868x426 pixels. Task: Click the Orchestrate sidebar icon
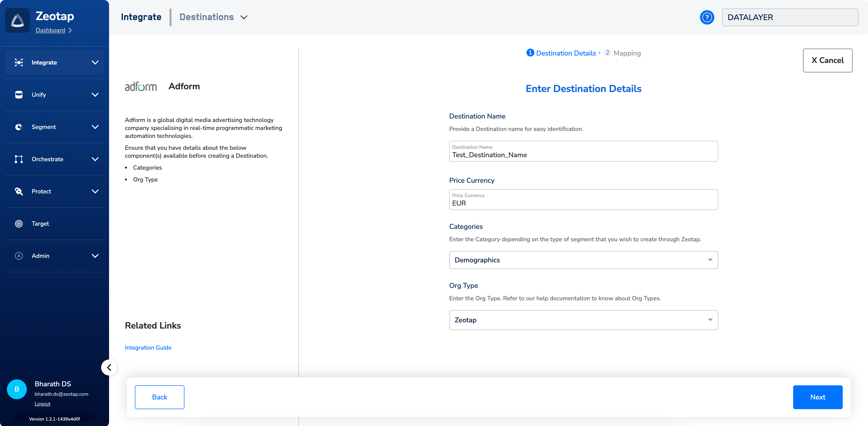pyautogui.click(x=19, y=159)
